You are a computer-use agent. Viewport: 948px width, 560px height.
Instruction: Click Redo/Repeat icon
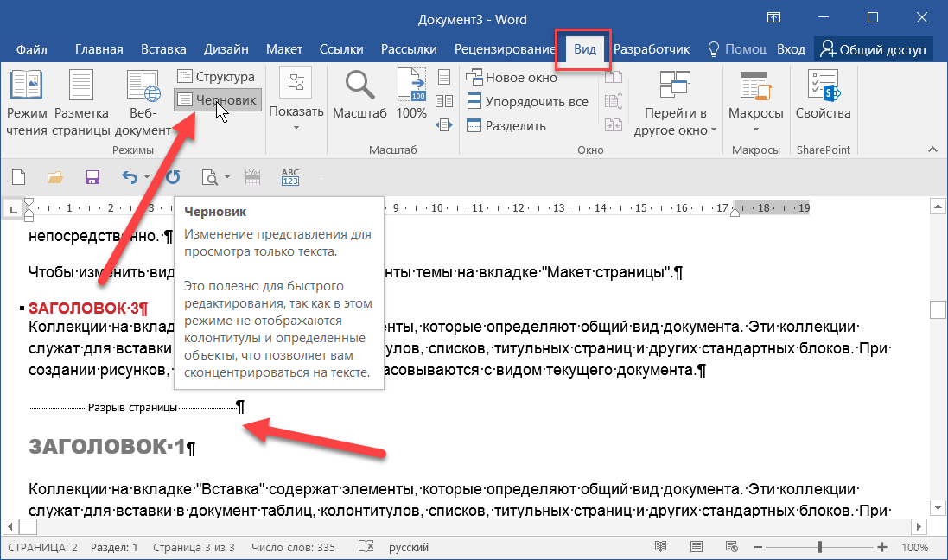coord(173,177)
